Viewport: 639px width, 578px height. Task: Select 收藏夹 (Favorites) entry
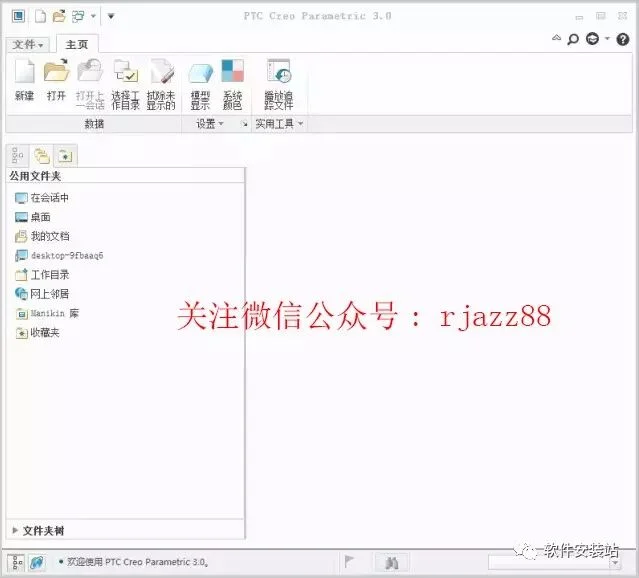pos(37,333)
